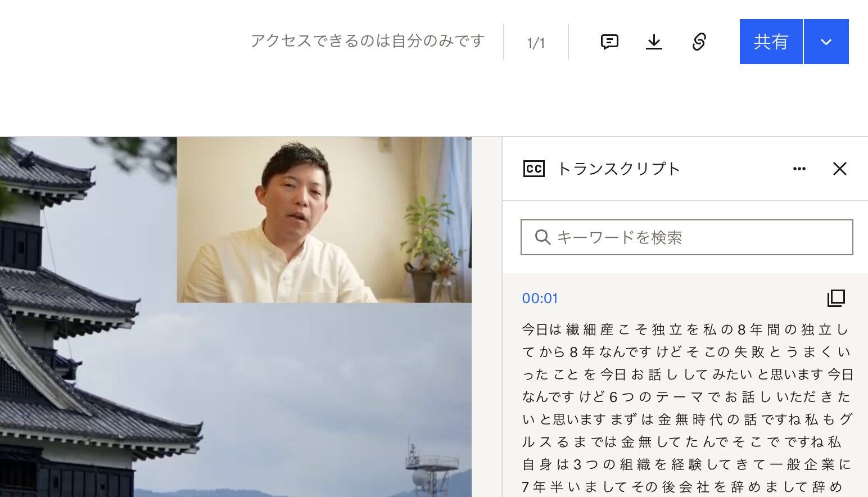The image size is (868, 497).
Task: Click the transcript line starting 7年半いまして
Action: (682, 487)
